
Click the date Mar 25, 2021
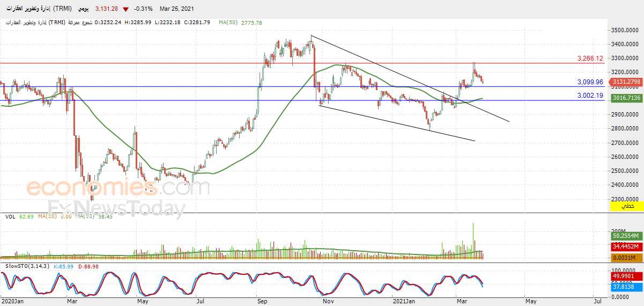pyautogui.click(x=176, y=9)
